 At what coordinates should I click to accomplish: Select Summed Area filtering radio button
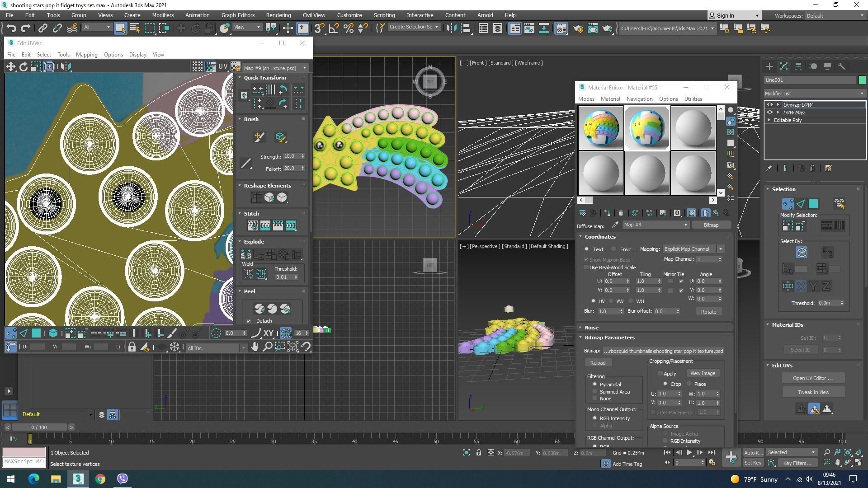pos(594,392)
